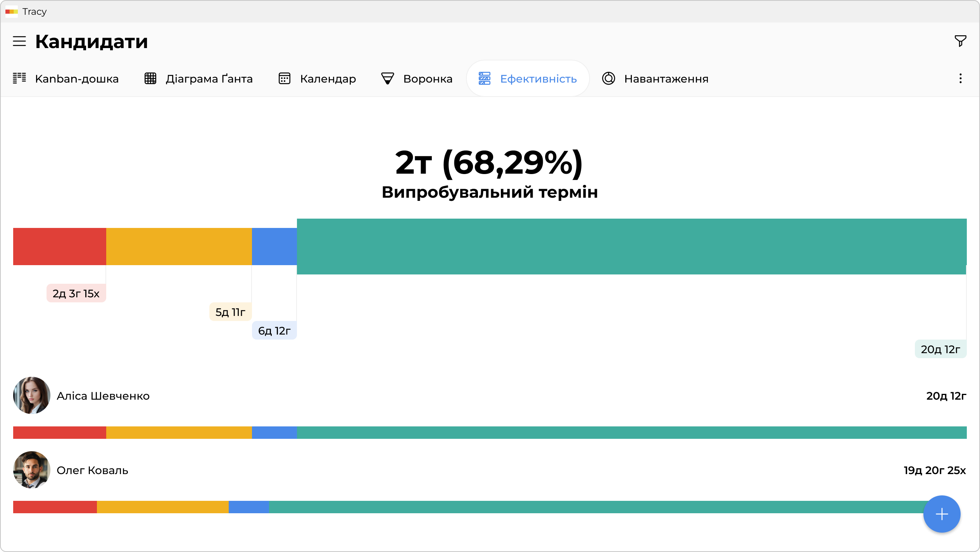Image resolution: width=980 pixels, height=552 pixels.
Task: Open the Навантаження tab
Action: [666, 79]
